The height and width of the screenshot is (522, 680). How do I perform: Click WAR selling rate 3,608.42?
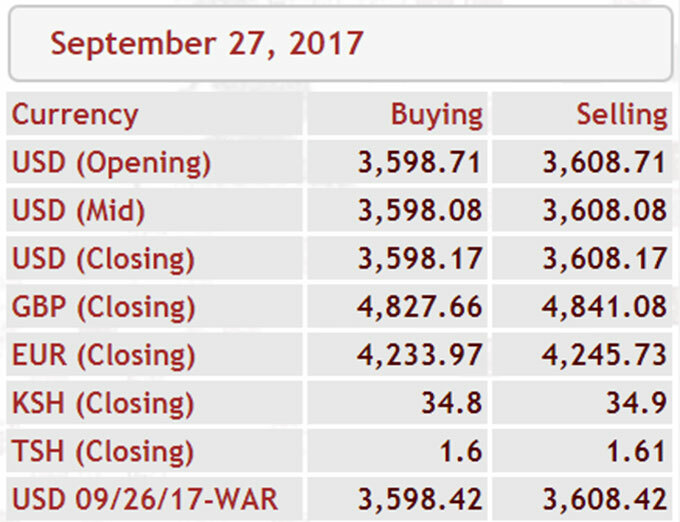pyautogui.click(x=605, y=499)
